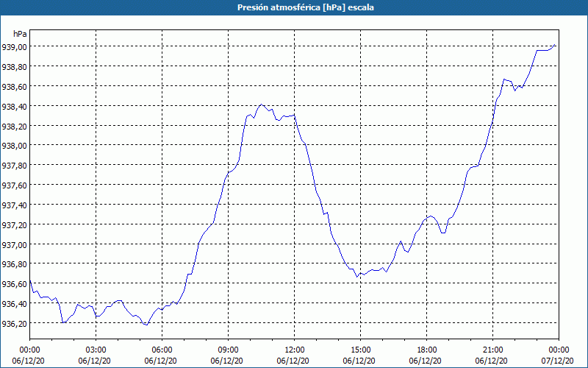Viewport: 588px width, 368px height.
Task: Click the 15:00 time axis label
Action: coord(360,350)
